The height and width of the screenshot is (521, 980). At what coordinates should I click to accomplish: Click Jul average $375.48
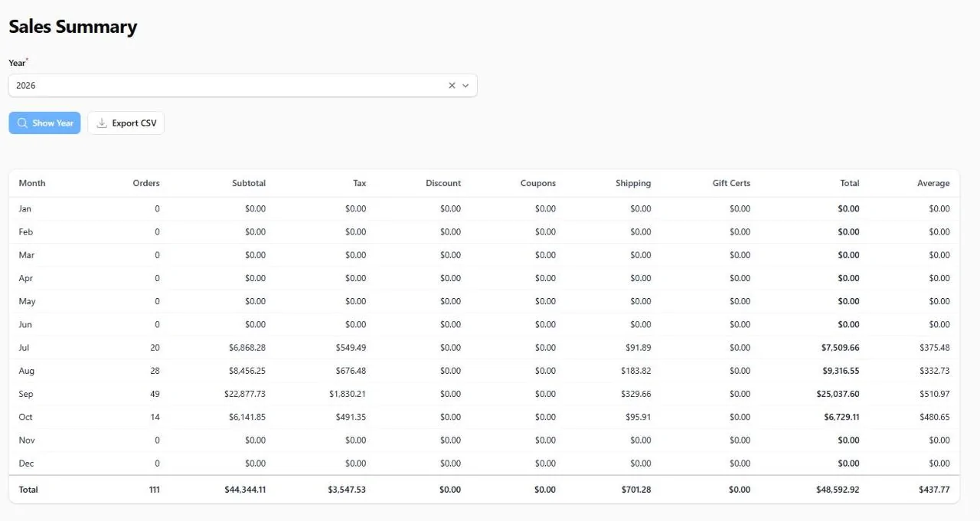[935, 348]
